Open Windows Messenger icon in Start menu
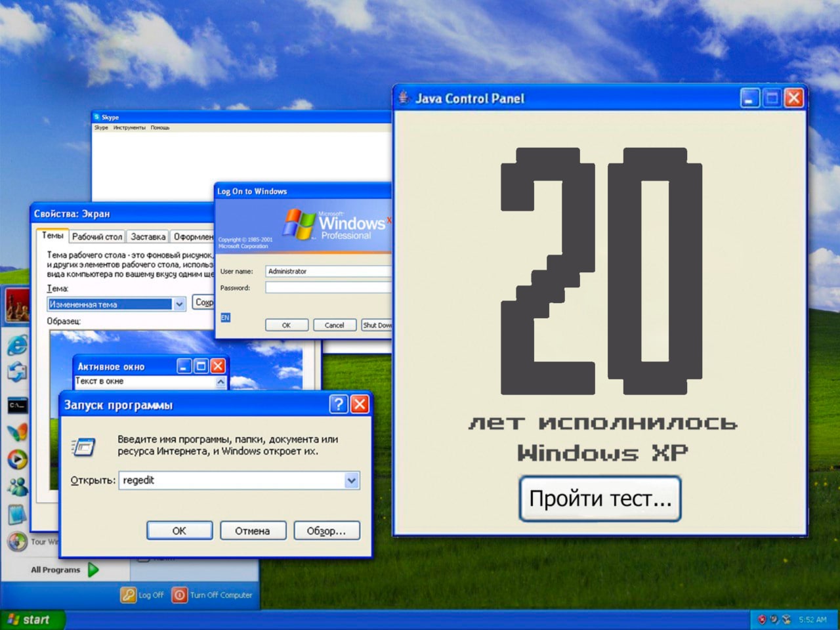Image resolution: width=840 pixels, height=630 pixels. [x=17, y=486]
